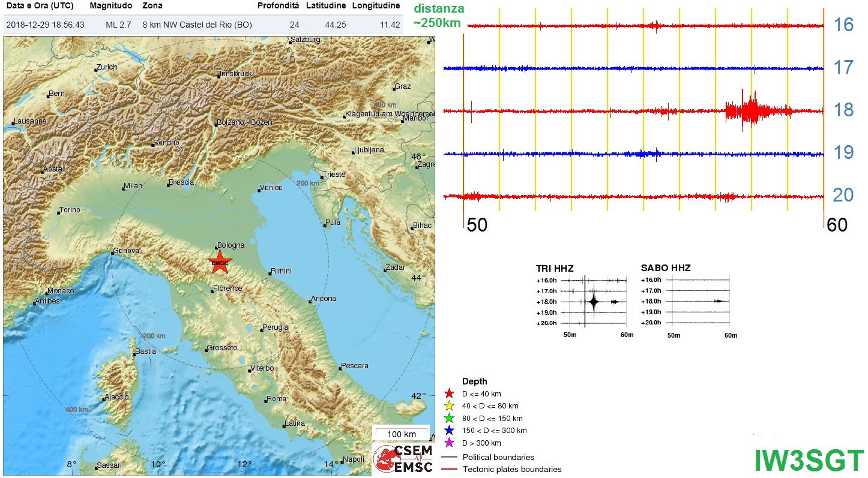Click the hour label 18 beside the seismogram

point(843,110)
